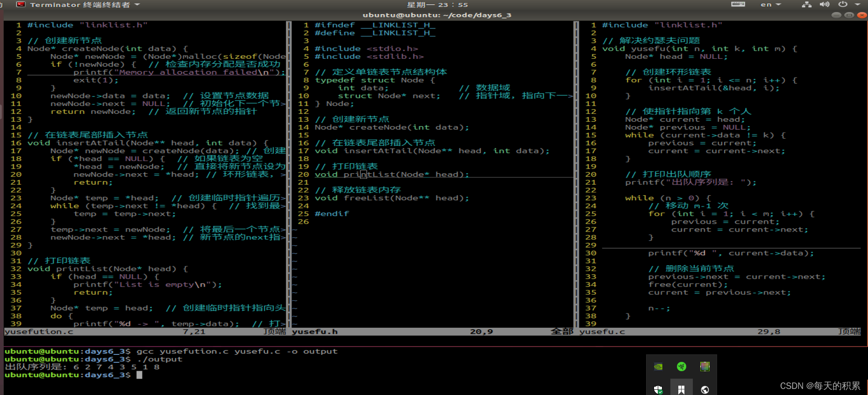The image size is (868, 395).
Task: Click output line '出队序列是: 6 2 7 4 3 5 1 8'
Action: coord(82,367)
